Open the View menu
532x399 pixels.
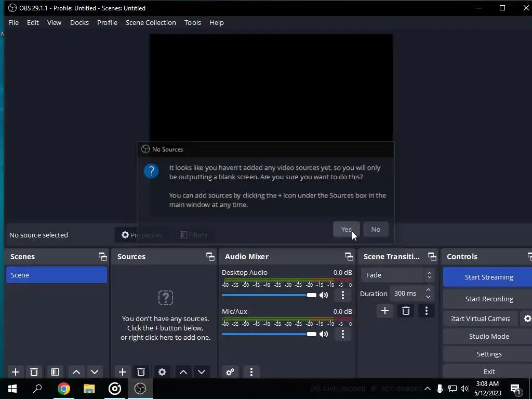click(x=54, y=22)
